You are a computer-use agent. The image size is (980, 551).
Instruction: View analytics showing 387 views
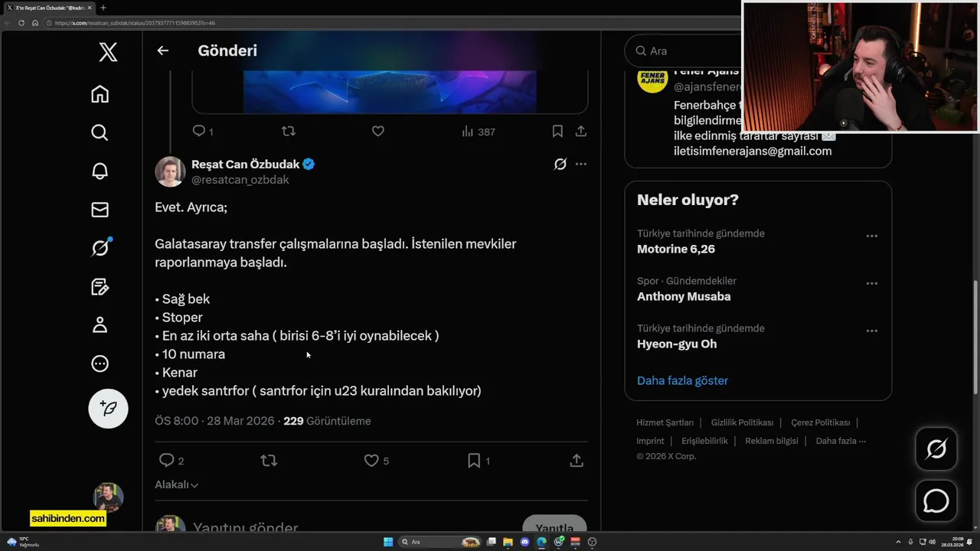479,132
